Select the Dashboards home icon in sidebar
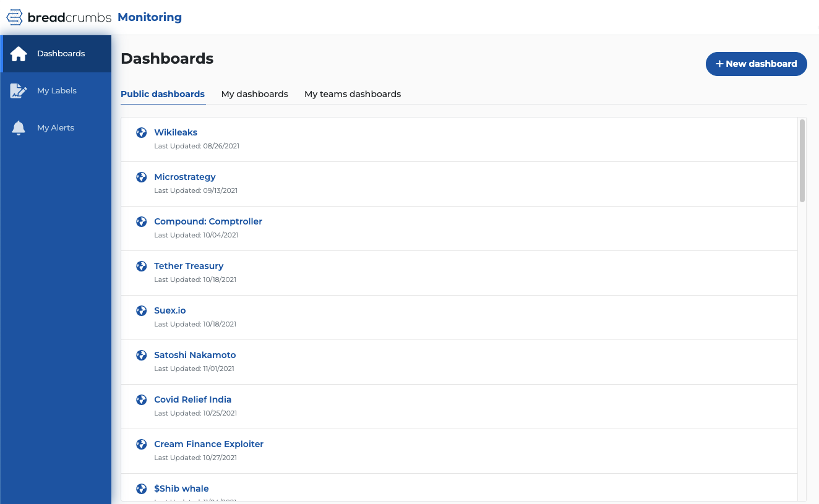Viewport: 819px width, 504px height. (x=19, y=54)
